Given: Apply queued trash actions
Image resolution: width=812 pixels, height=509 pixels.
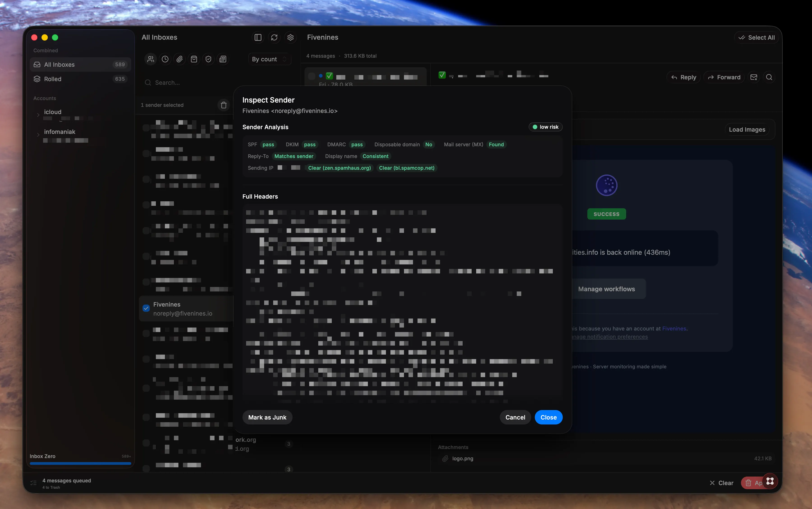Looking at the screenshot, I should point(752,483).
